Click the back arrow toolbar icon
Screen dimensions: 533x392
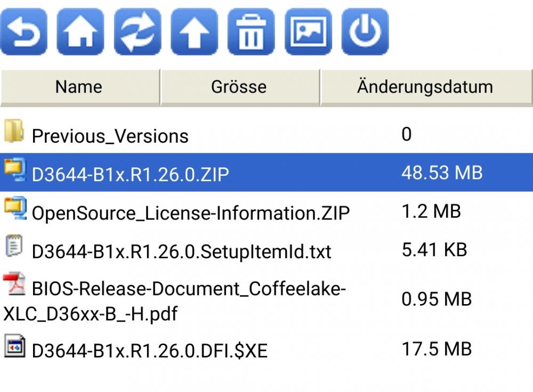[x=24, y=31]
